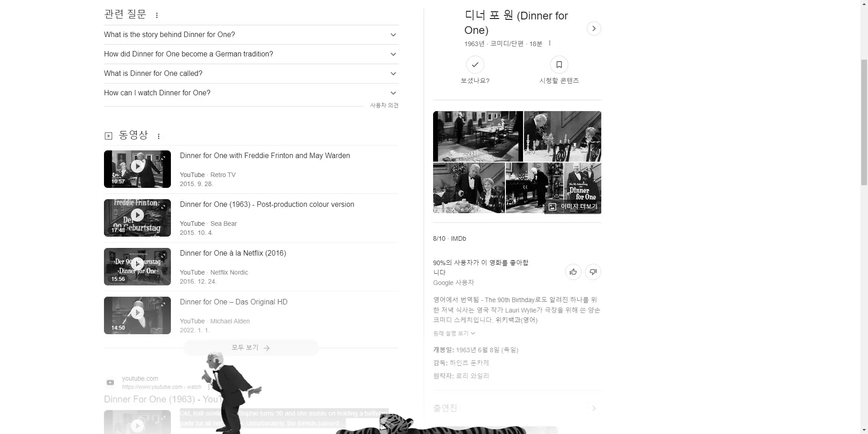The image size is (868, 434).
Task: Play the Retro TV video thumbnail
Action: [137, 169]
